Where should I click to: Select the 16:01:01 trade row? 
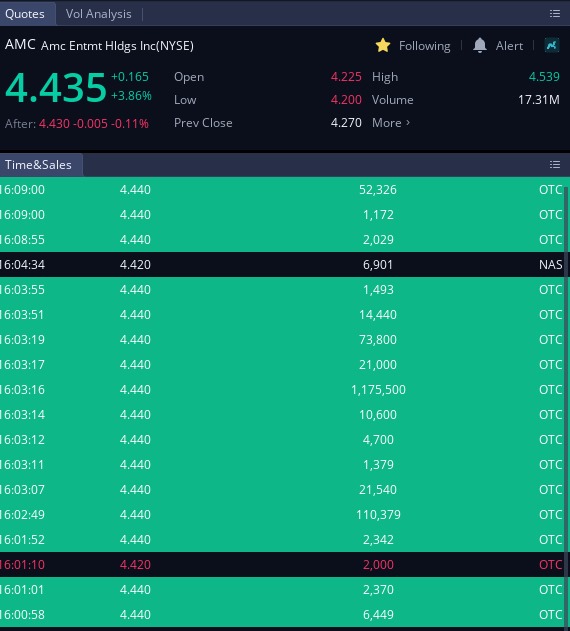tap(282, 589)
